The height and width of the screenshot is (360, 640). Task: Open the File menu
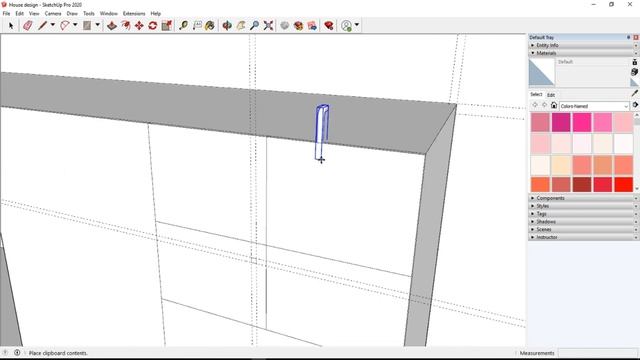pyautogui.click(x=6, y=13)
